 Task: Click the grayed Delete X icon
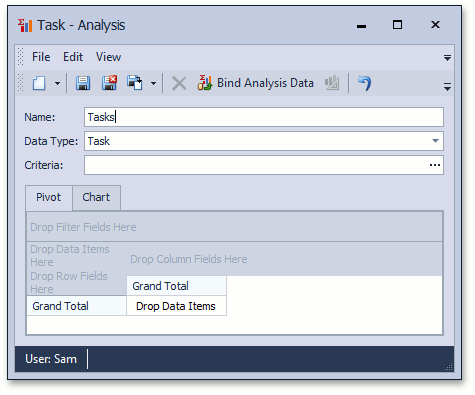179,83
